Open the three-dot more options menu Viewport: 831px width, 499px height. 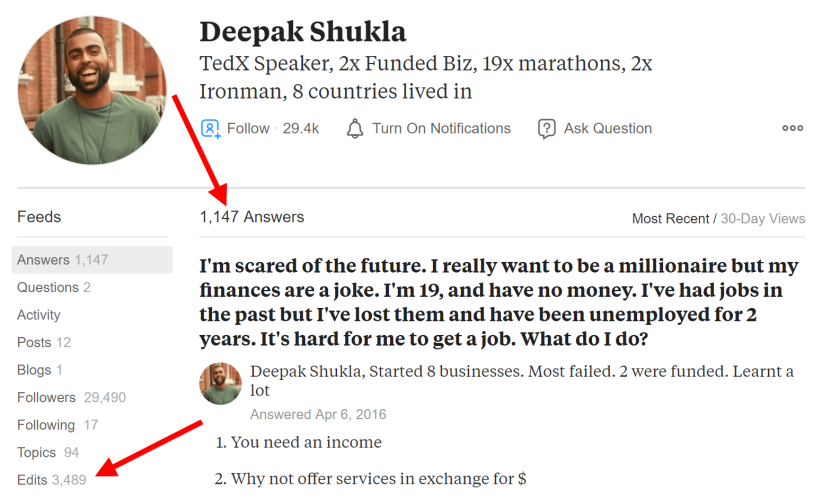tap(792, 128)
